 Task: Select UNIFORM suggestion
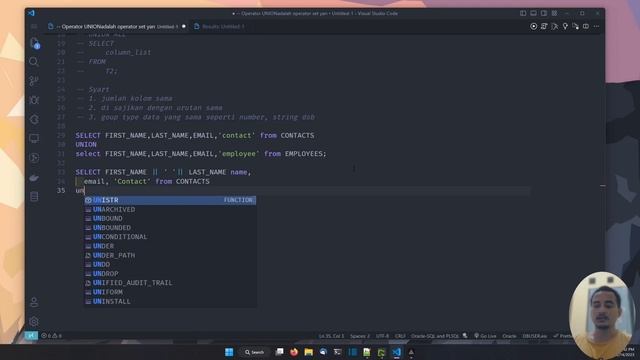coord(170,292)
